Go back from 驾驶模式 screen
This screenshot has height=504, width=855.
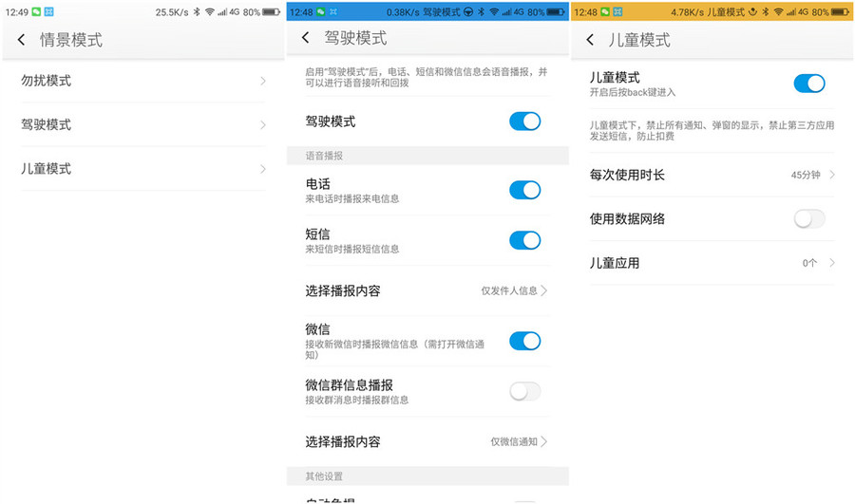pyautogui.click(x=305, y=37)
